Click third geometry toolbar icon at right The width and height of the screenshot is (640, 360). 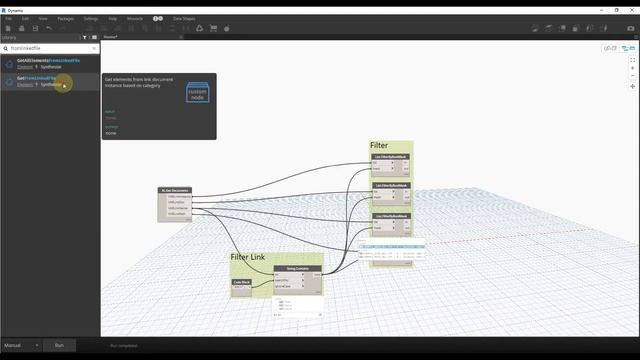click(562, 28)
